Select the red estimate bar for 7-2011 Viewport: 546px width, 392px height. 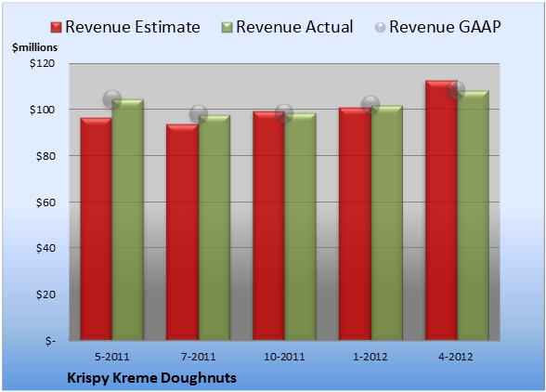182,232
